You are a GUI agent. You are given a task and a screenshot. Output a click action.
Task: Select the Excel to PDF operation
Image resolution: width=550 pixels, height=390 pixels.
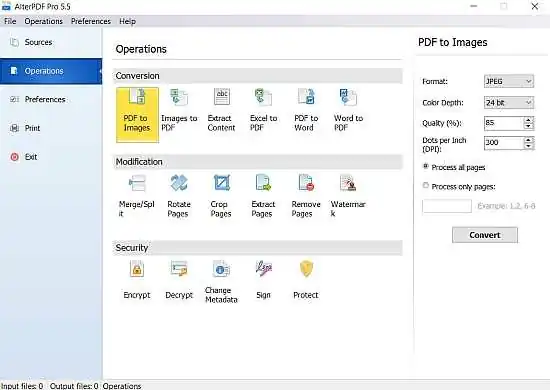[263, 110]
